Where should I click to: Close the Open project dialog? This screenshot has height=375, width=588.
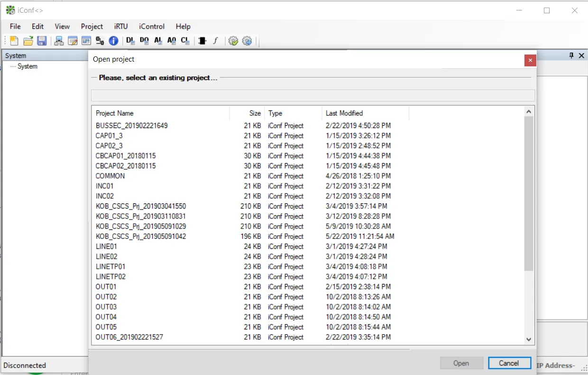pos(530,60)
